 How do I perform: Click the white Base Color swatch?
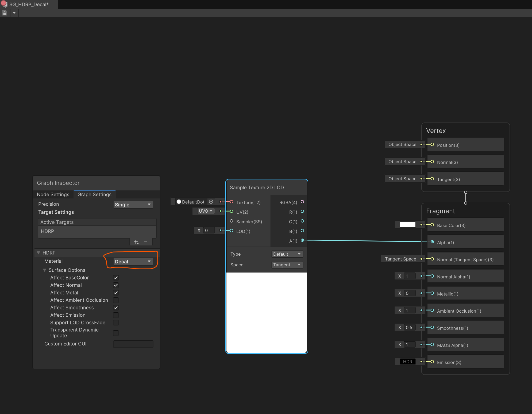pyautogui.click(x=407, y=225)
